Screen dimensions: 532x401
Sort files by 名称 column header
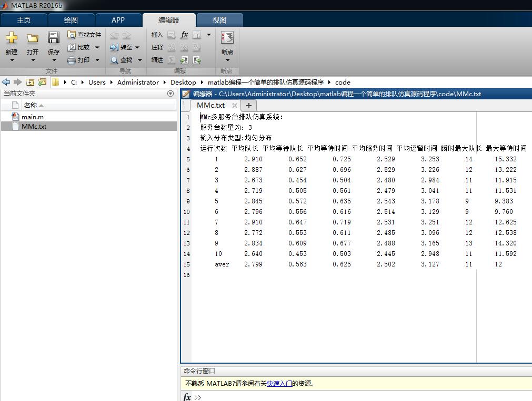[x=31, y=106]
